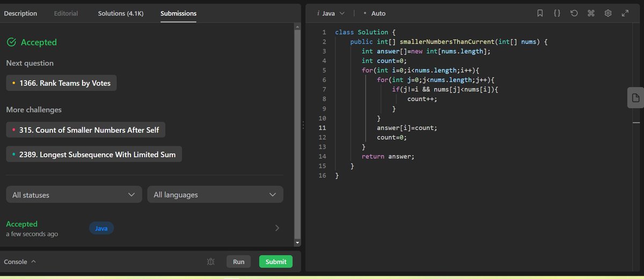Open next question 1366. Rank Teams by Votes
The width and height of the screenshot is (644, 279).
click(x=61, y=83)
